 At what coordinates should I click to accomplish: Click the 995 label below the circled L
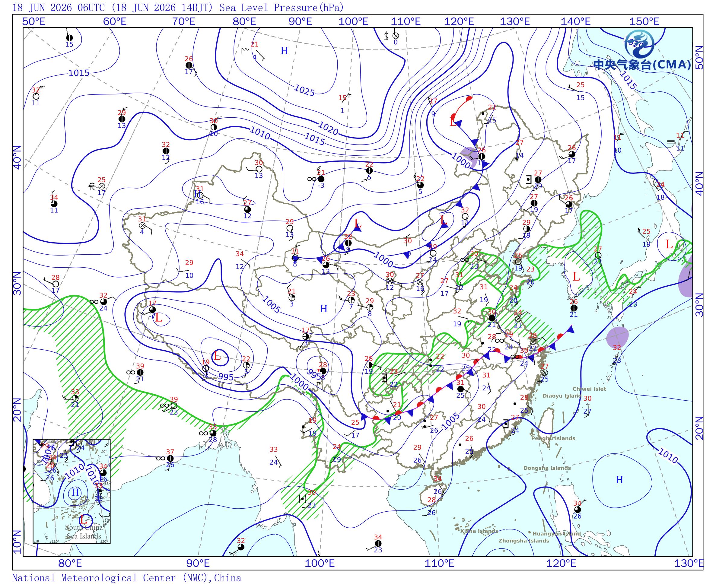[226, 377]
